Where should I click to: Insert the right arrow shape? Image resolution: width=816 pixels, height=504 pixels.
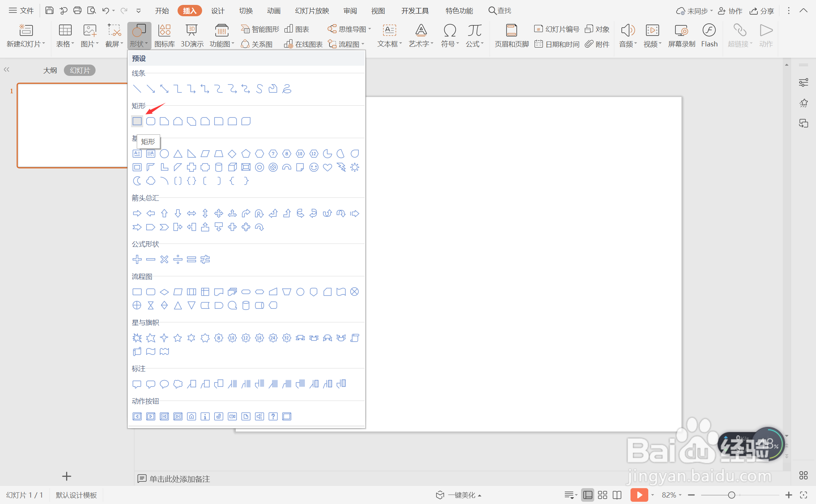coord(137,213)
